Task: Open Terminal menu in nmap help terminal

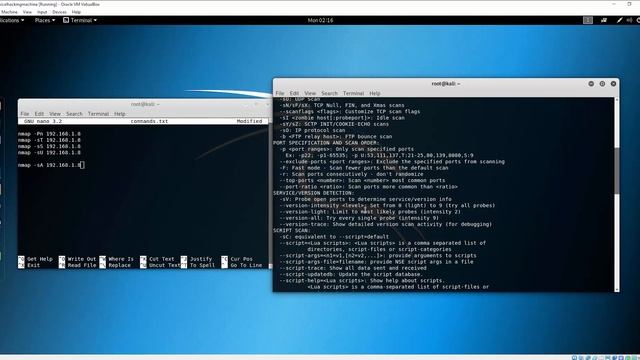Action: 353,93
